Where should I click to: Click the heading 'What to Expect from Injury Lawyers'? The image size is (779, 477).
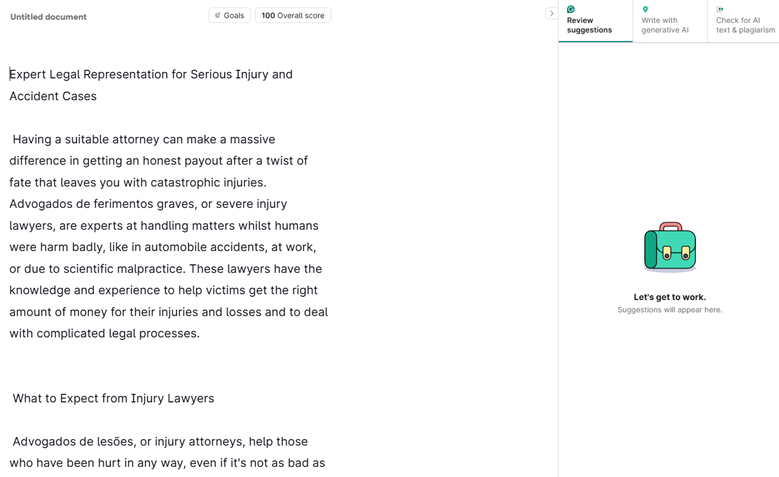(113, 398)
